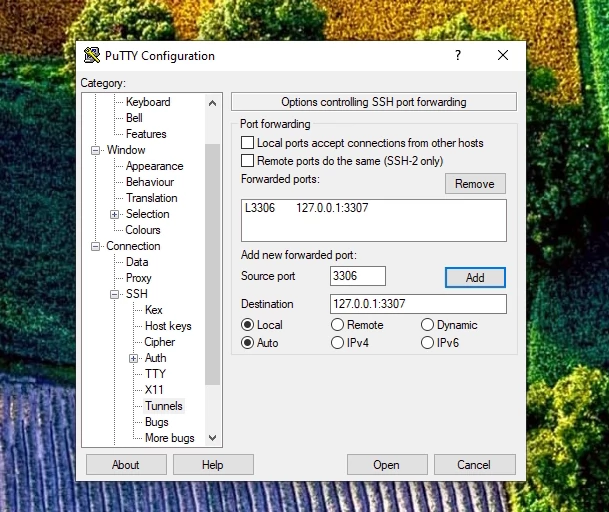This screenshot has height=512, width=609.
Task: Close the PuTTY Configuration window
Action: pyautogui.click(x=503, y=55)
